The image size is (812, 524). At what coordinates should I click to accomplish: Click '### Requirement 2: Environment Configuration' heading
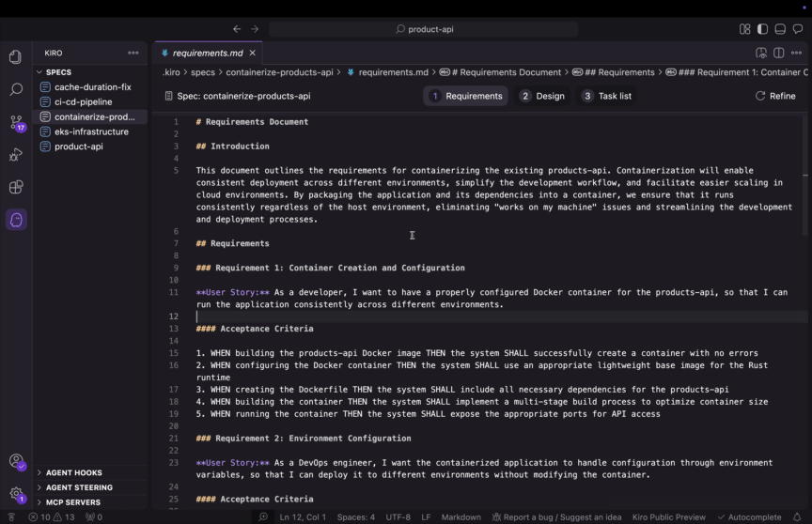pyautogui.click(x=304, y=439)
